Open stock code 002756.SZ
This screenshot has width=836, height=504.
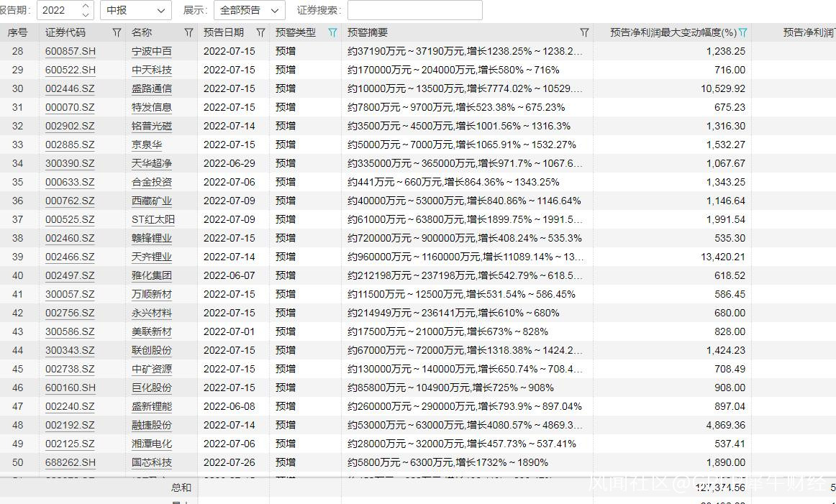pos(70,313)
